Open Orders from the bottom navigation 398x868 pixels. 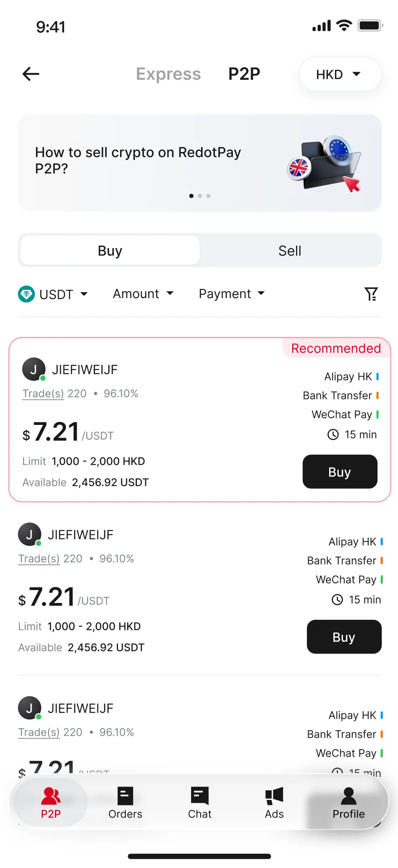pos(125,803)
